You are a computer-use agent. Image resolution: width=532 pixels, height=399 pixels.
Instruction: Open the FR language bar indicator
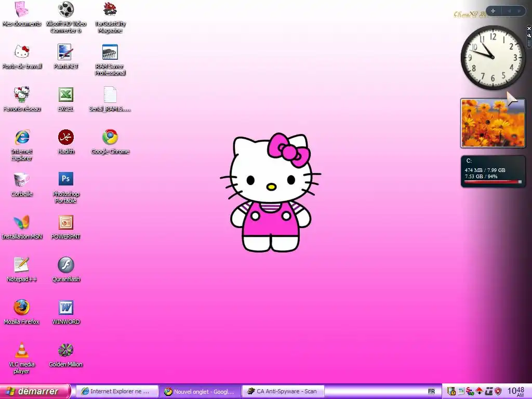[431, 391]
